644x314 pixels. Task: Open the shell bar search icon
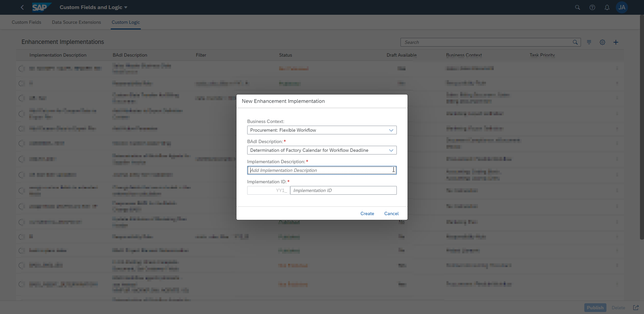577,7
